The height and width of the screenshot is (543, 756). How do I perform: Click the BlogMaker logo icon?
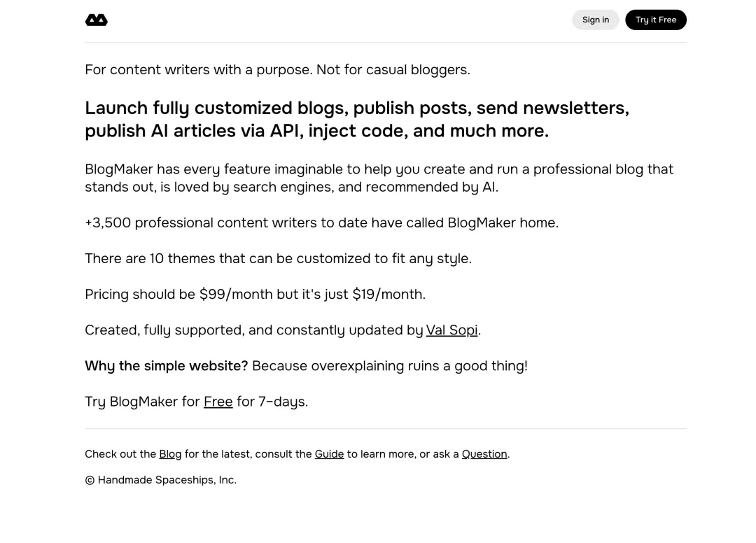pyautogui.click(x=97, y=20)
